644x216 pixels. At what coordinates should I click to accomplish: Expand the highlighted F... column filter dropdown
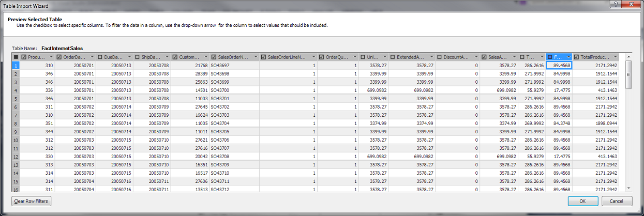[568, 57]
